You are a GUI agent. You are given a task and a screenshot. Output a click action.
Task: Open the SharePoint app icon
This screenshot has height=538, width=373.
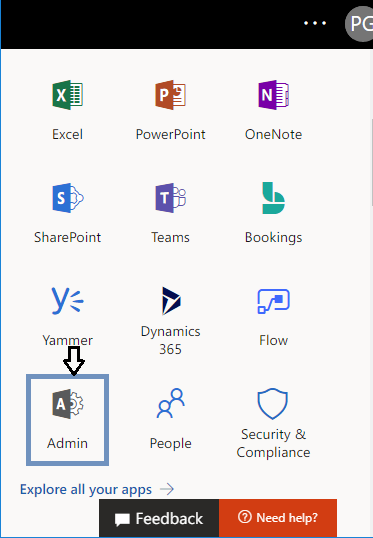[68, 198]
